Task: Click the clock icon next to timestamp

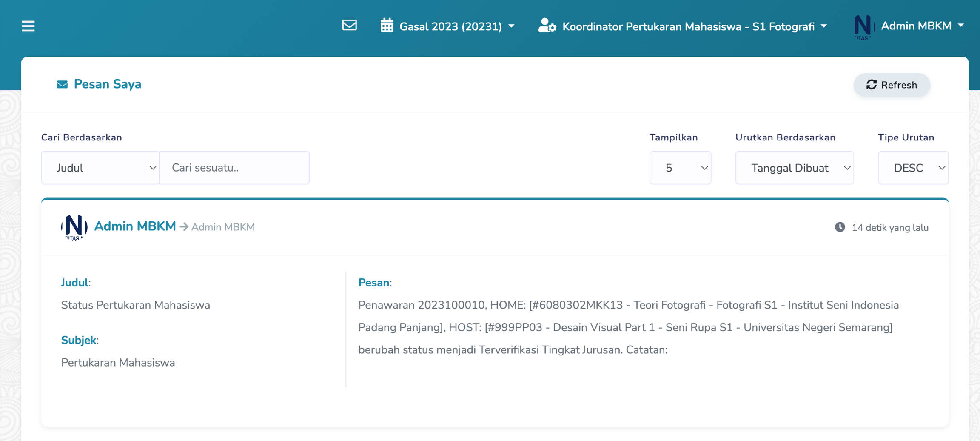Action: pyautogui.click(x=840, y=227)
